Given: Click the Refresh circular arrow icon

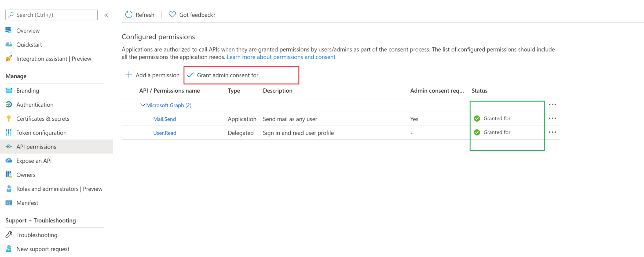Looking at the screenshot, I should pos(129,15).
